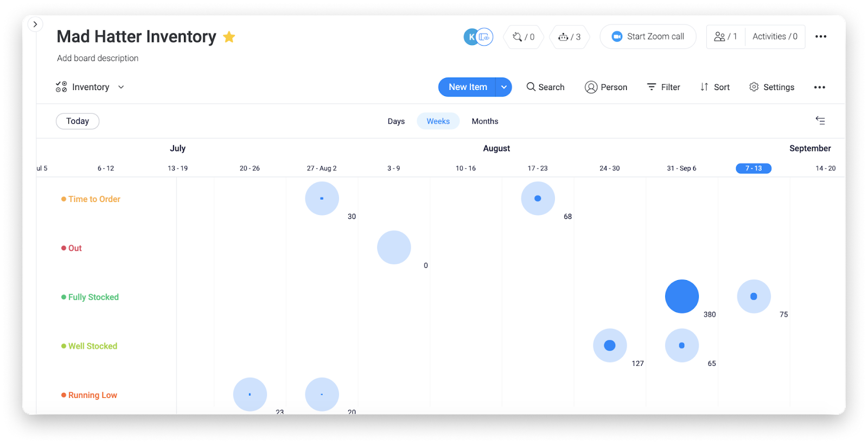Create a New Item

pos(468,87)
